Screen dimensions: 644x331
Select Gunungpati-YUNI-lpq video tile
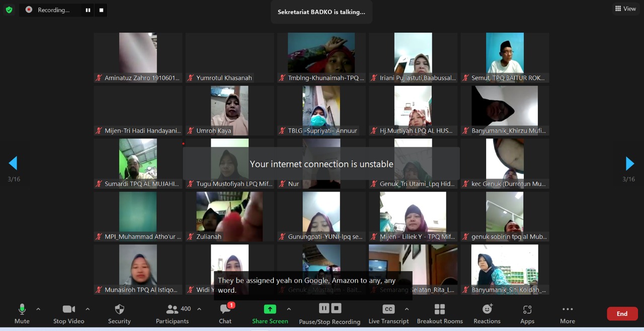pos(321,217)
